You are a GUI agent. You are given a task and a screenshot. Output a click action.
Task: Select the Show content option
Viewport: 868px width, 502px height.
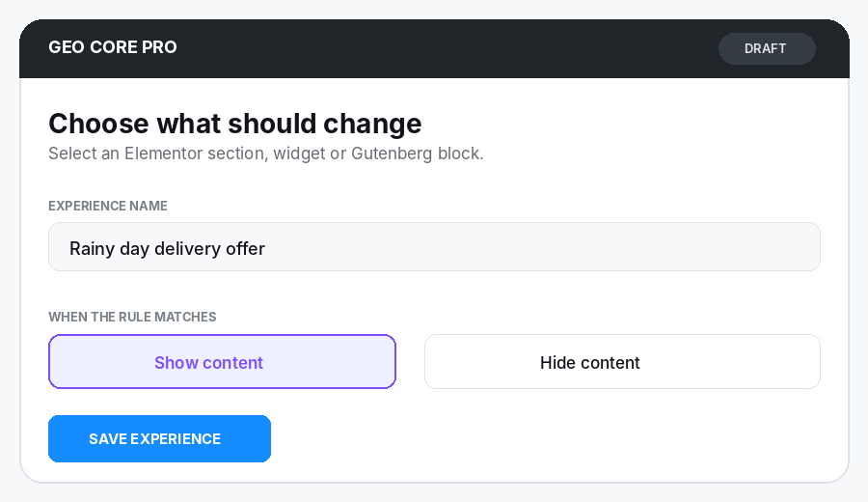coord(222,361)
